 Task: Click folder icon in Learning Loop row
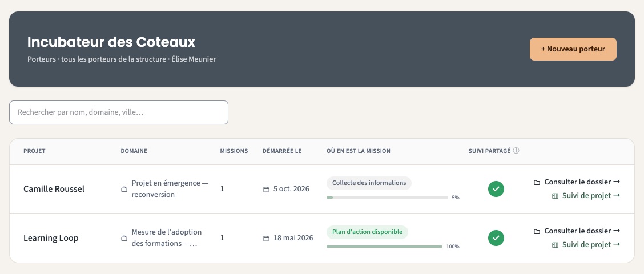537,232
